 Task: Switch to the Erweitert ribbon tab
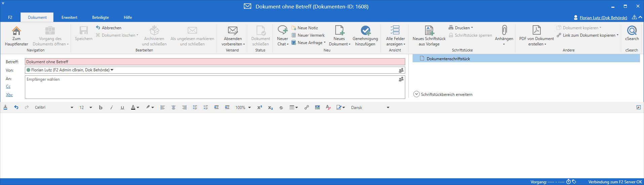click(x=69, y=17)
